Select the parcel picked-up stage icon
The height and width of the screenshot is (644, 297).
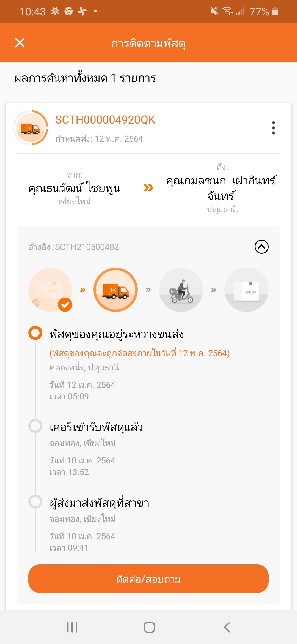(50, 290)
